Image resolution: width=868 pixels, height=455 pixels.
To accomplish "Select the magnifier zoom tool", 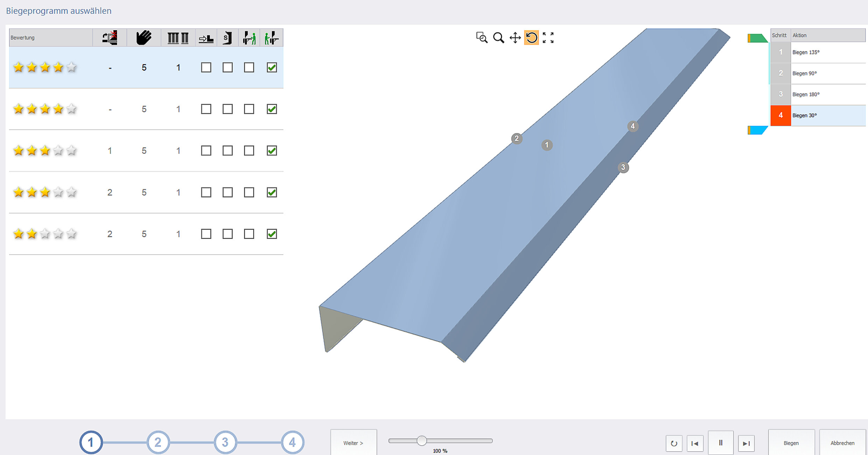I will [x=498, y=37].
